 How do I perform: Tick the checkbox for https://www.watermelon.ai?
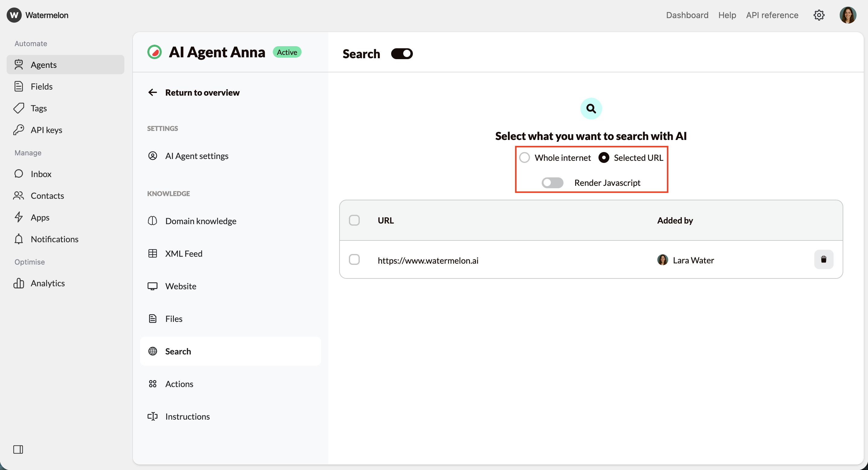pos(354,260)
